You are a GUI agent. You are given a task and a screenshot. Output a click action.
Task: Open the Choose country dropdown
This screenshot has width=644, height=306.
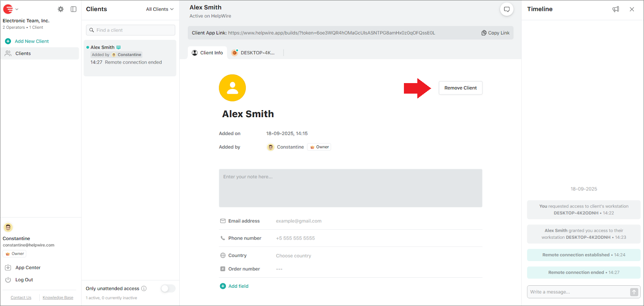click(x=294, y=256)
